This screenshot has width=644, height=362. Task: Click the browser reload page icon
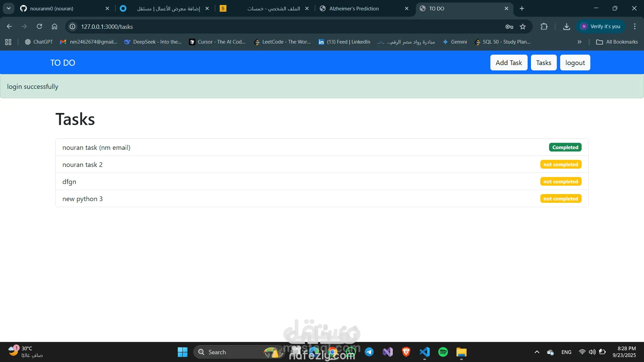(39, 26)
